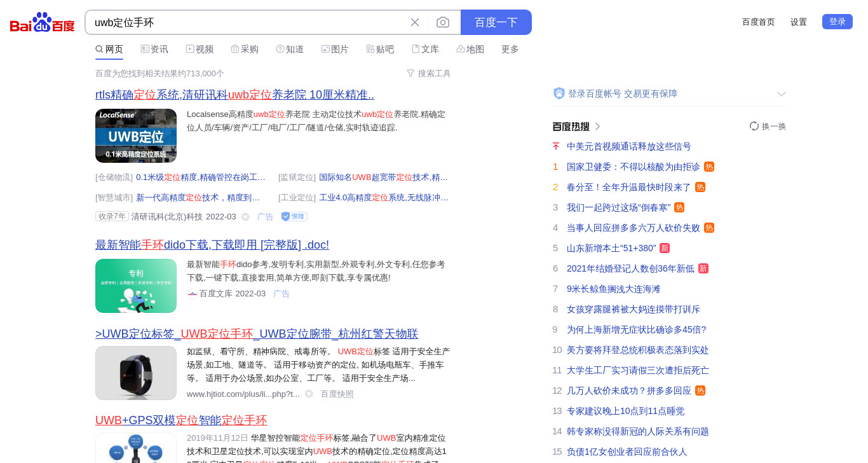Open 百度首页 link
The height and width of the screenshot is (463, 868).
pyautogui.click(x=759, y=22)
